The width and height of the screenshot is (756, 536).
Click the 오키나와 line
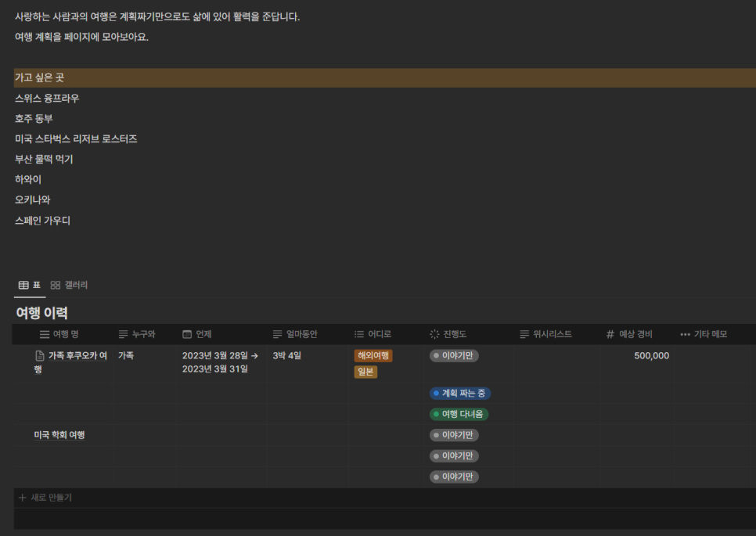32,200
